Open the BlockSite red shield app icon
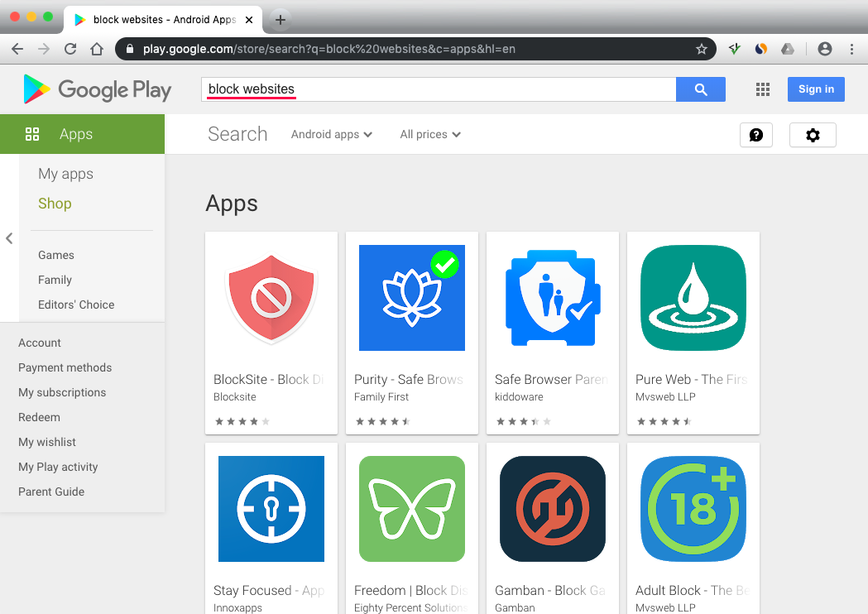Screen dimensions: 868x614 pos(271,298)
